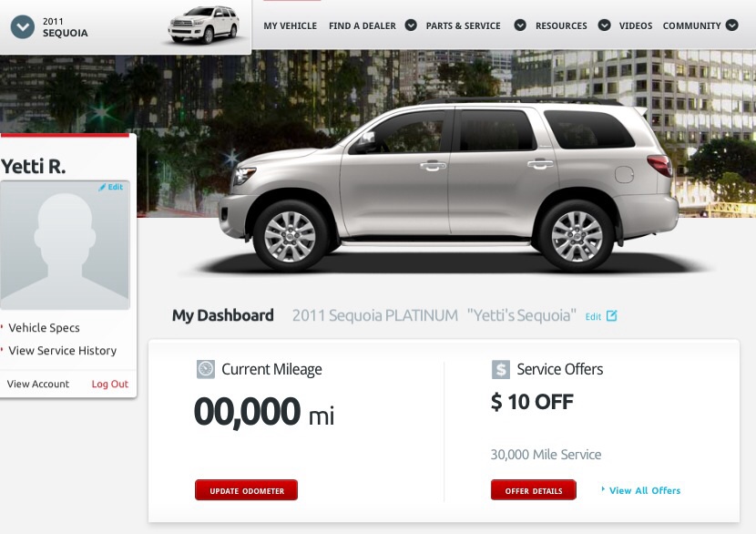Expand the Community dropdown arrow
Viewport: 756px width, 534px height.
click(732, 26)
